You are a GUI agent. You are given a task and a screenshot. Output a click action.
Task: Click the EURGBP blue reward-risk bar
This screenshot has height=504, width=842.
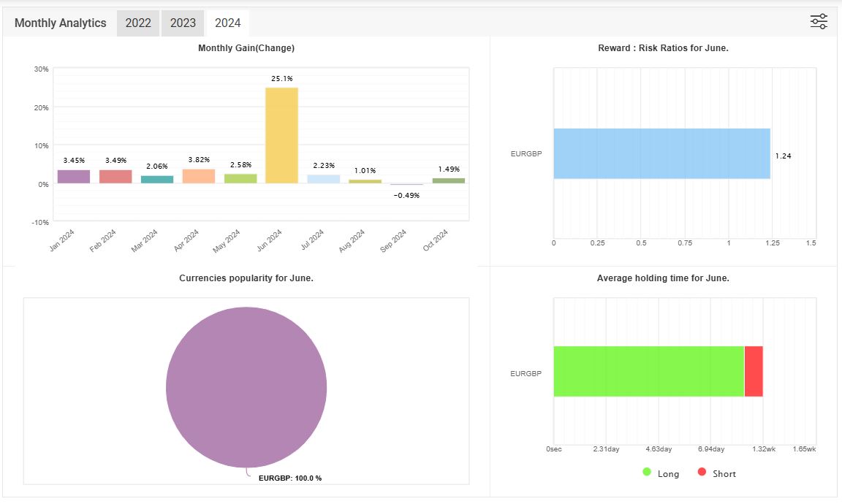(661, 153)
